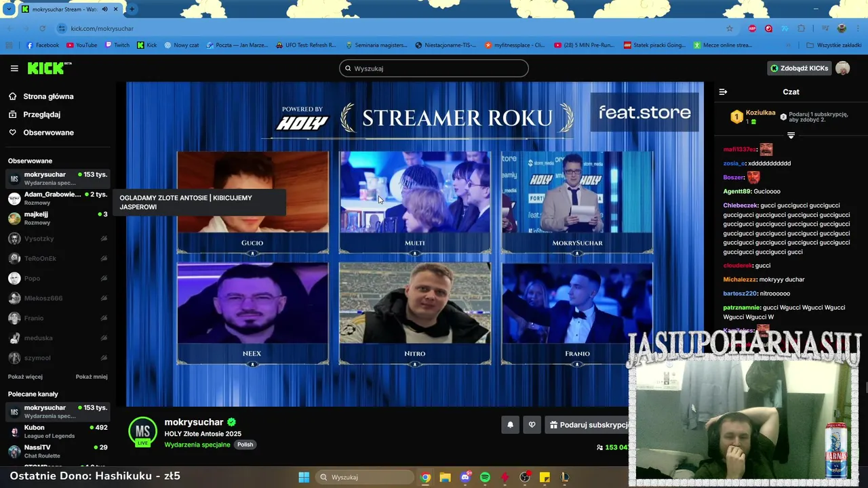The width and height of the screenshot is (868, 488).
Task: Open NassiTV recommended channel
Action: click(58, 451)
